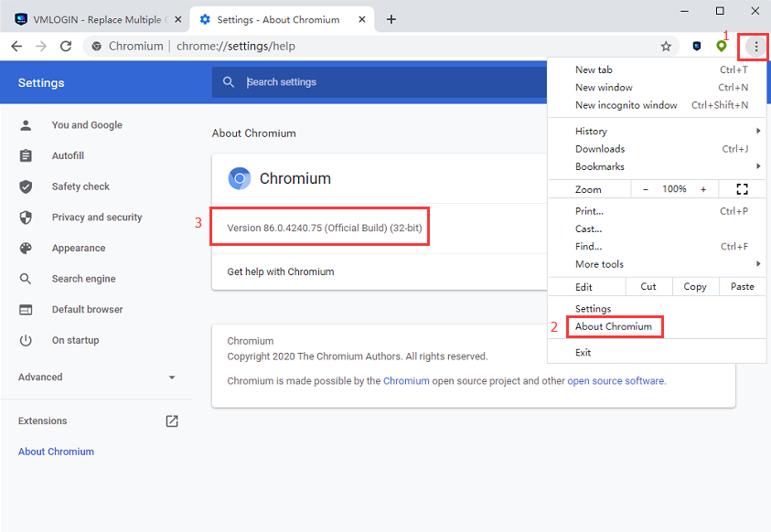Click Cut in the Edit row

pyautogui.click(x=648, y=287)
